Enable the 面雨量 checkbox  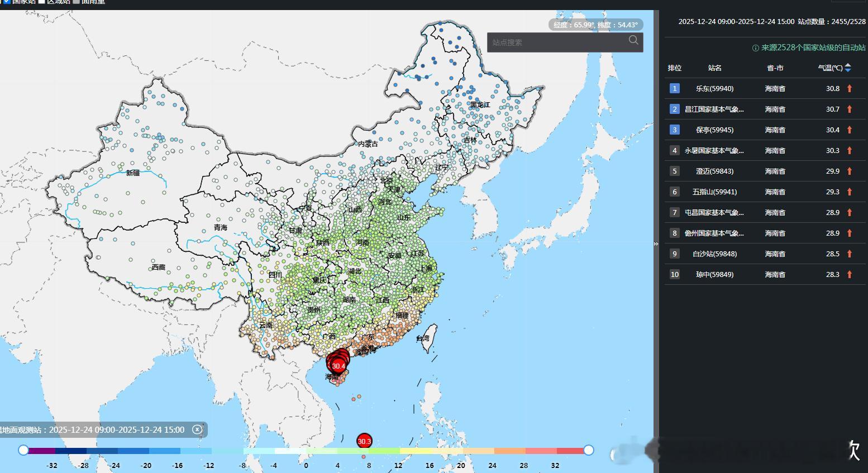coord(77,2)
